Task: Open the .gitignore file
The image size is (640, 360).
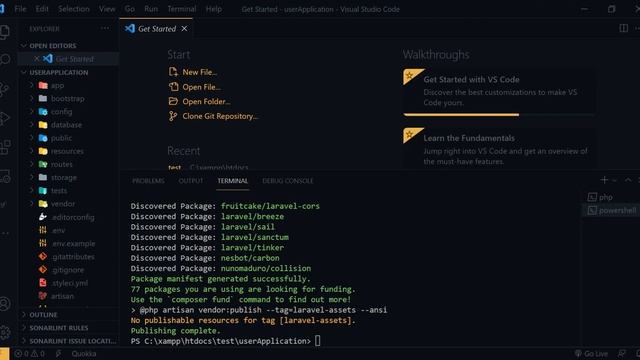Action: tap(67, 270)
